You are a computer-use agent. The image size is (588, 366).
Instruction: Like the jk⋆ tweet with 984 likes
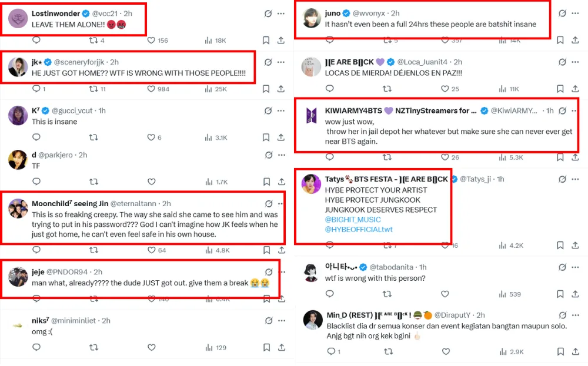151,89
